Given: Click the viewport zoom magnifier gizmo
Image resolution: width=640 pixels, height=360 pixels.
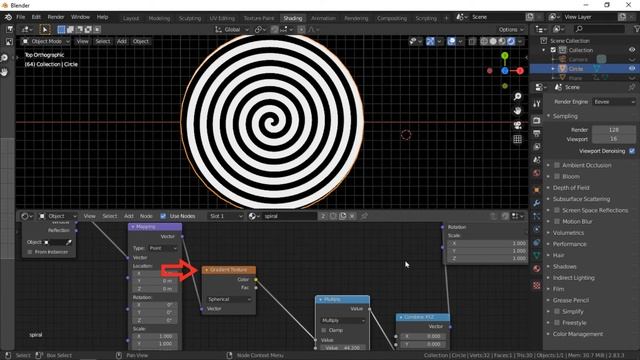Looking at the screenshot, I should pyautogui.click(x=518, y=96).
